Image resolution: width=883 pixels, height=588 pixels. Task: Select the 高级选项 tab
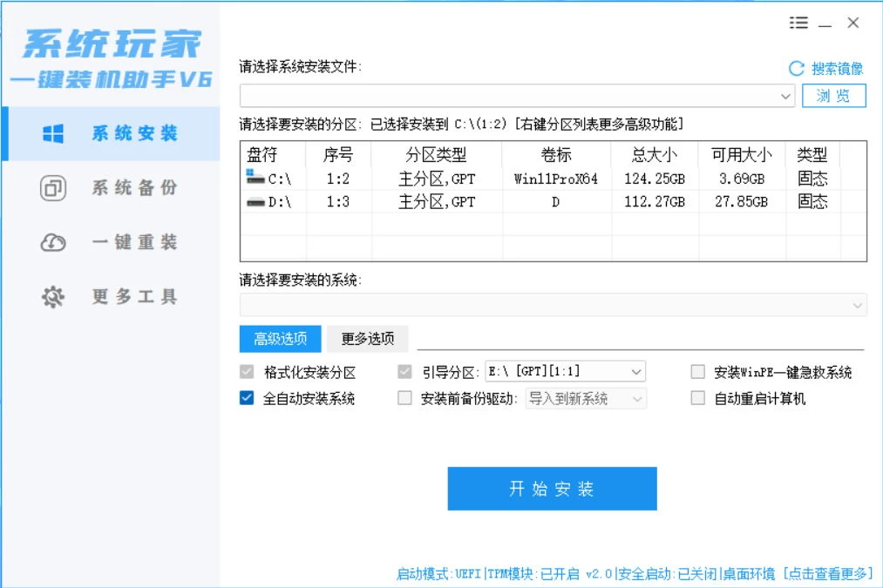pos(280,339)
